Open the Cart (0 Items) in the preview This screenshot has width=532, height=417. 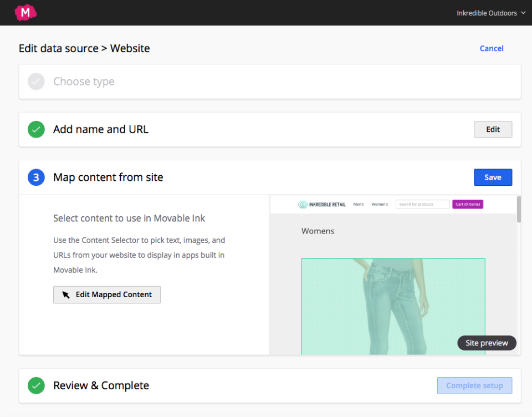pyautogui.click(x=468, y=205)
